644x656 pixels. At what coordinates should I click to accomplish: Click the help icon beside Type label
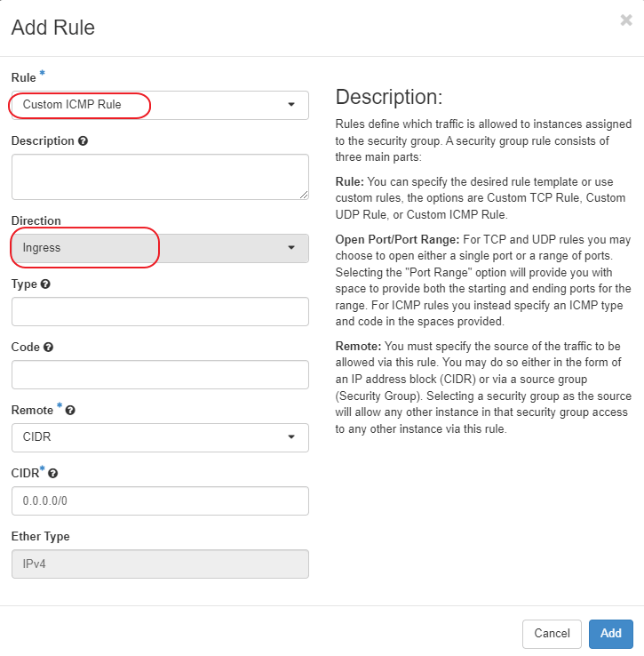(x=45, y=284)
